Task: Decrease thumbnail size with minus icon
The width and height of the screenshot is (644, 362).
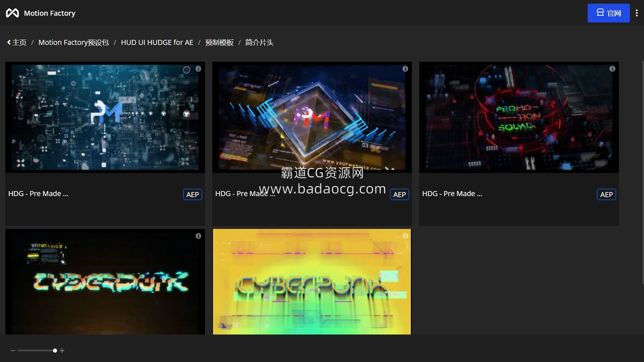Action: 13,351
